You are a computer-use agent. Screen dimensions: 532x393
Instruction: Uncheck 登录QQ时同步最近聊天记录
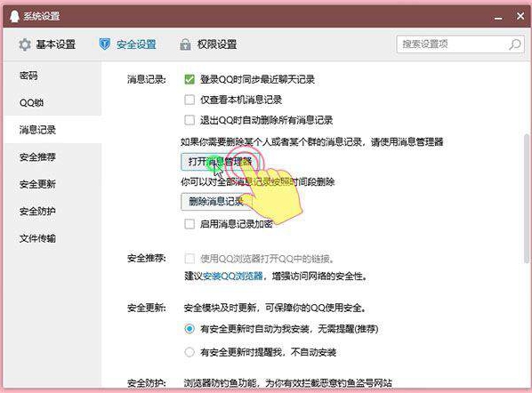(189, 80)
